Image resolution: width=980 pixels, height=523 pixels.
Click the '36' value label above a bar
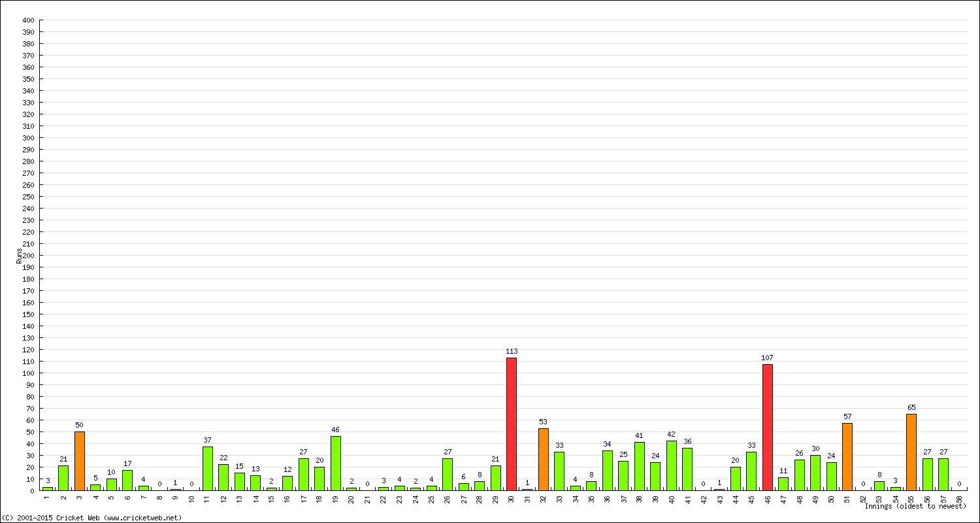click(x=687, y=442)
